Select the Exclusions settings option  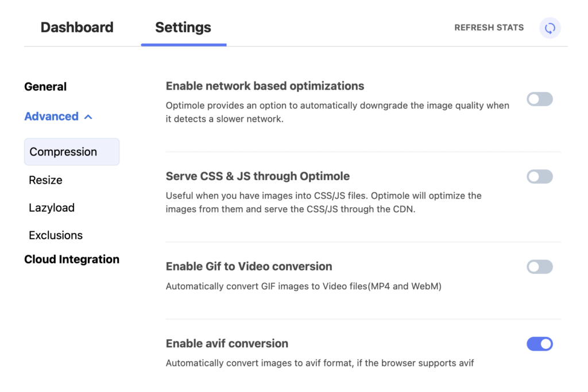coord(56,235)
